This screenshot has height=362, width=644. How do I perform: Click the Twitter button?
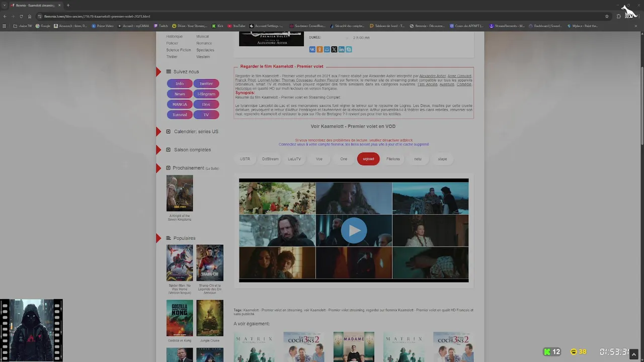[206, 83]
